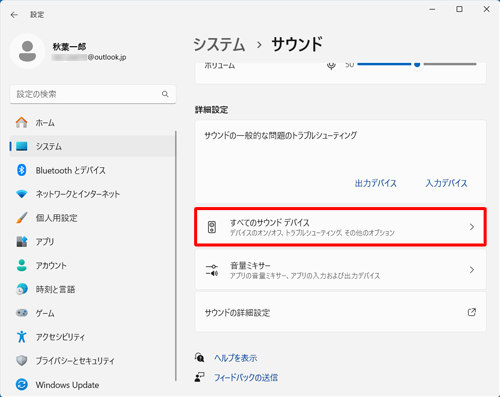Viewport: 500px width, 397px height.
Task: Click the Home house icon
Action: coord(22,122)
